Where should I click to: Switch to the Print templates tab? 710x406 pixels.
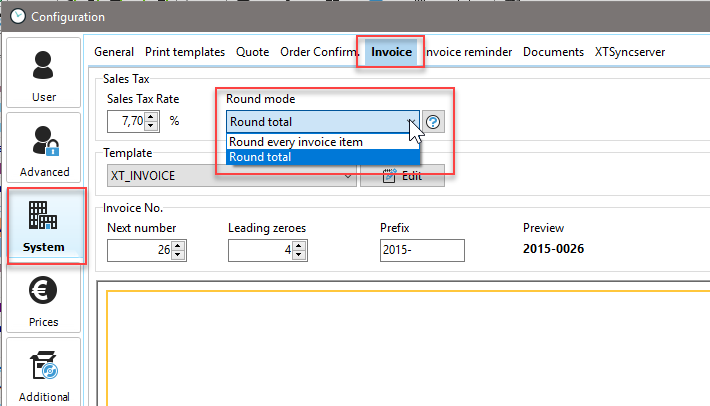185,51
